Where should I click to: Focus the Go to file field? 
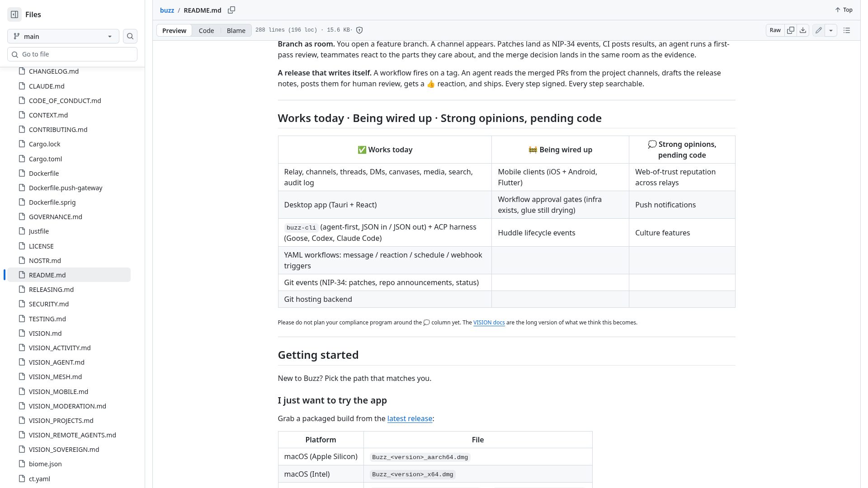click(x=72, y=54)
